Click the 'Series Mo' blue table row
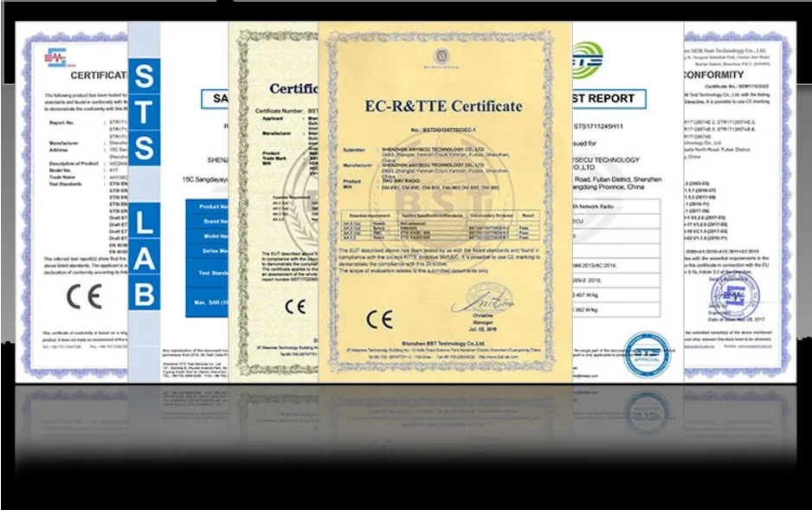This screenshot has width=812, height=510. (x=207, y=251)
